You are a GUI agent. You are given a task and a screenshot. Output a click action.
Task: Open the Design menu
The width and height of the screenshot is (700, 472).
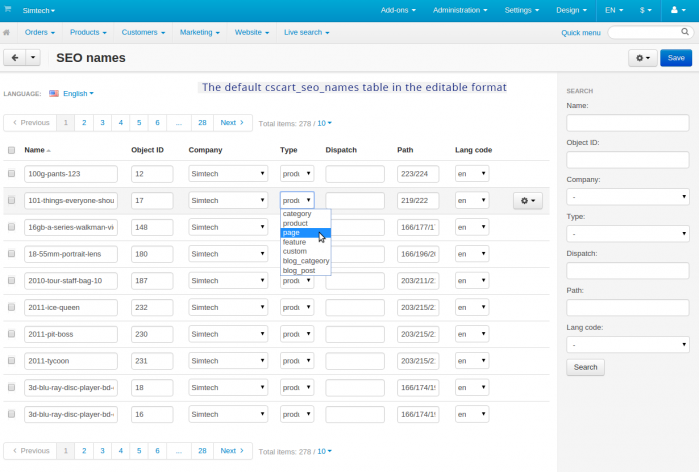pyautogui.click(x=571, y=10)
